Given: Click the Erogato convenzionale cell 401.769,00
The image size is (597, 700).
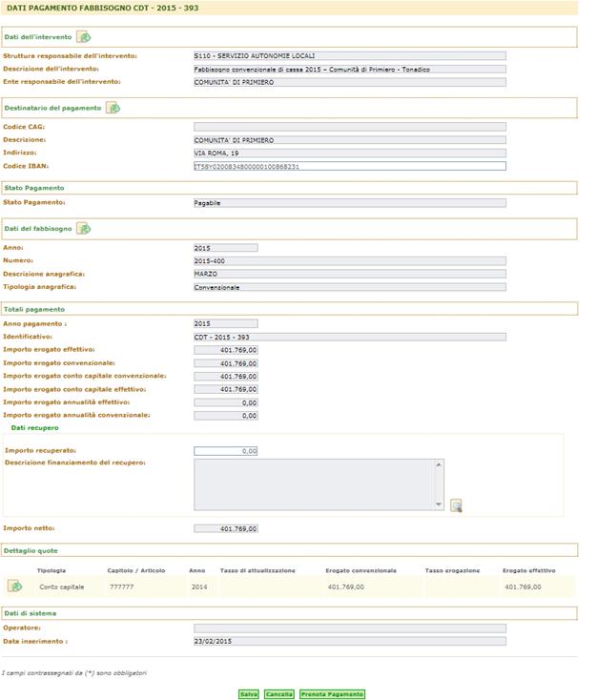Looking at the screenshot, I should pyautogui.click(x=346, y=587).
